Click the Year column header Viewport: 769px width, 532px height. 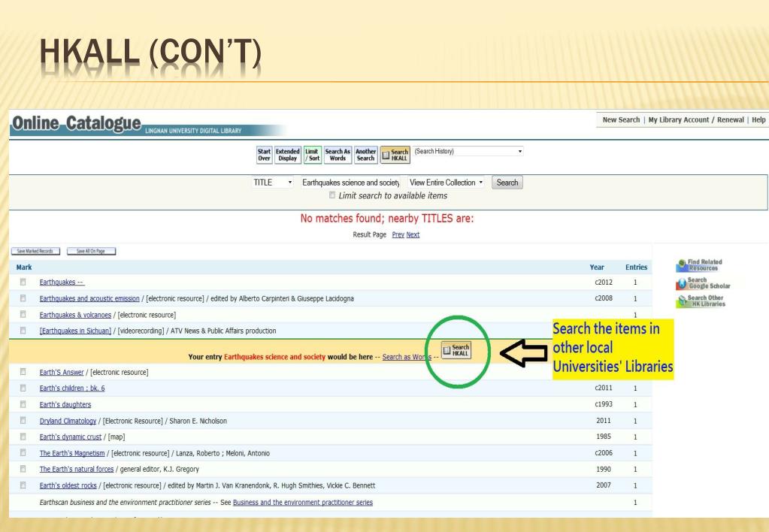click(597, 268)
